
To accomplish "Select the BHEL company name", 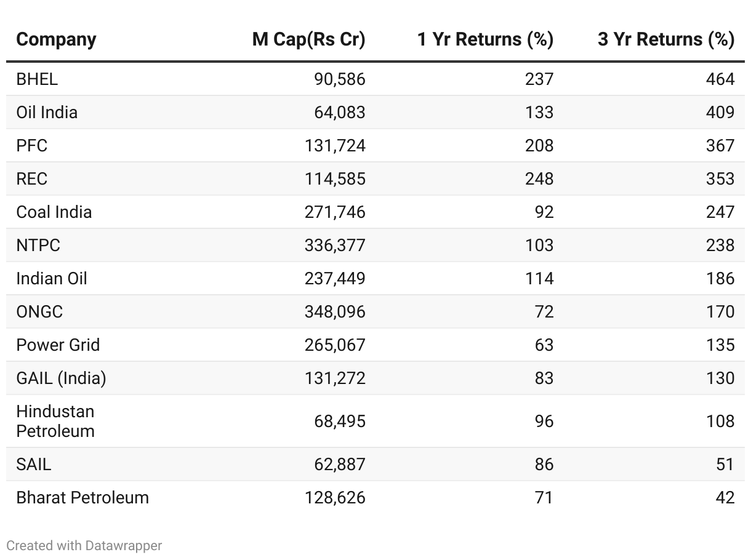I will 37,79.
